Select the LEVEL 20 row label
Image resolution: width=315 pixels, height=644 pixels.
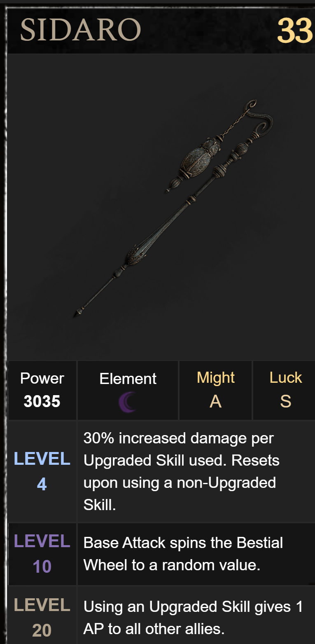pyautogui.click(x=42, y=618)
